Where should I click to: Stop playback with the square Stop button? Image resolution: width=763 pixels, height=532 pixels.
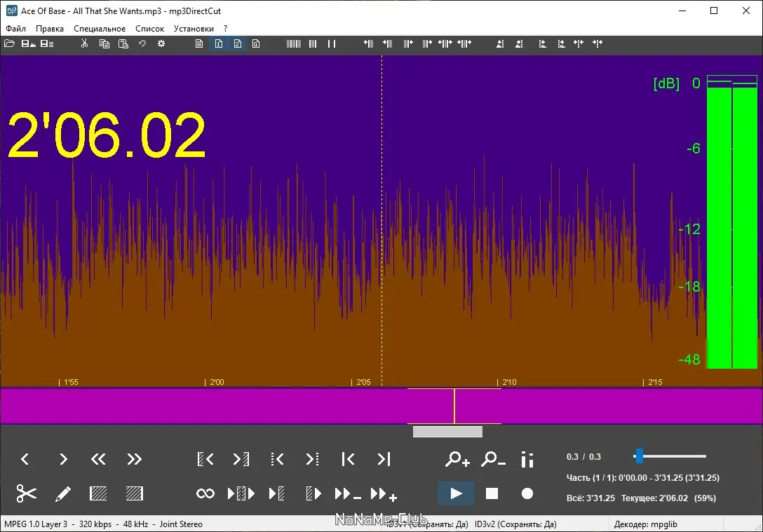(x=492, y=493)
